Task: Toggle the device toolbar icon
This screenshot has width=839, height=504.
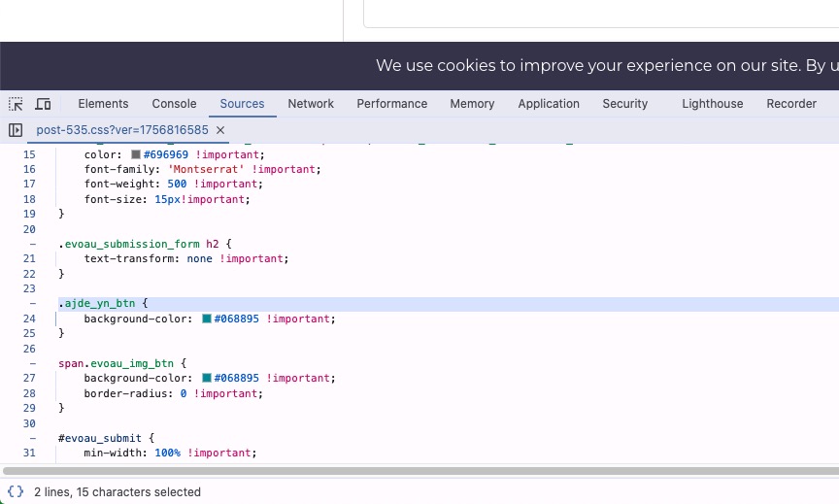Action: coord(43,104)
